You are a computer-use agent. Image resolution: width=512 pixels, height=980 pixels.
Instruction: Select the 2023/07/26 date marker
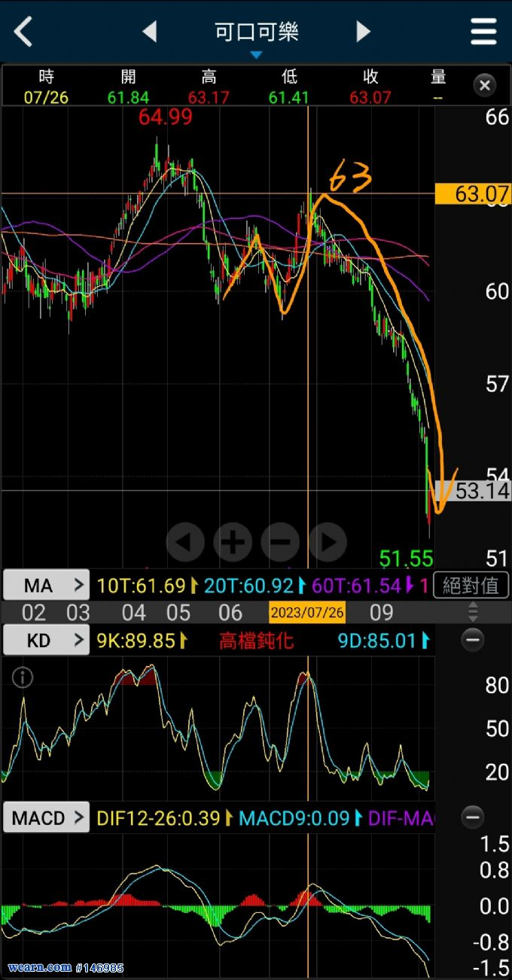click(306, 612)
